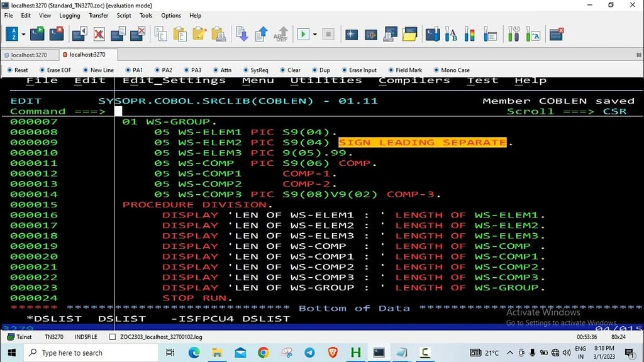
Task: Click the download arrow toolbar icon
Action: pyautogui.click(x=241, y=34)
